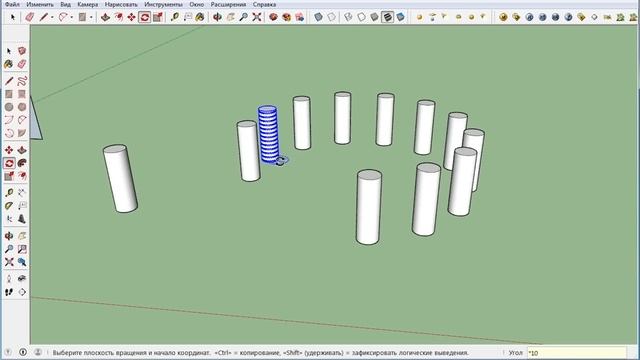Select the Move tool in top toolbar
640x360 pixels.
[131, 17]
